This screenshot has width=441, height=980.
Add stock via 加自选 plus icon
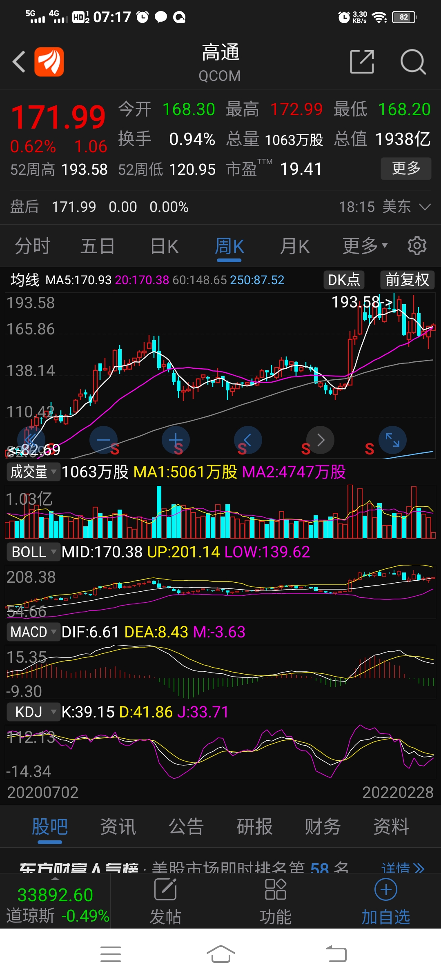pos(386,890)
